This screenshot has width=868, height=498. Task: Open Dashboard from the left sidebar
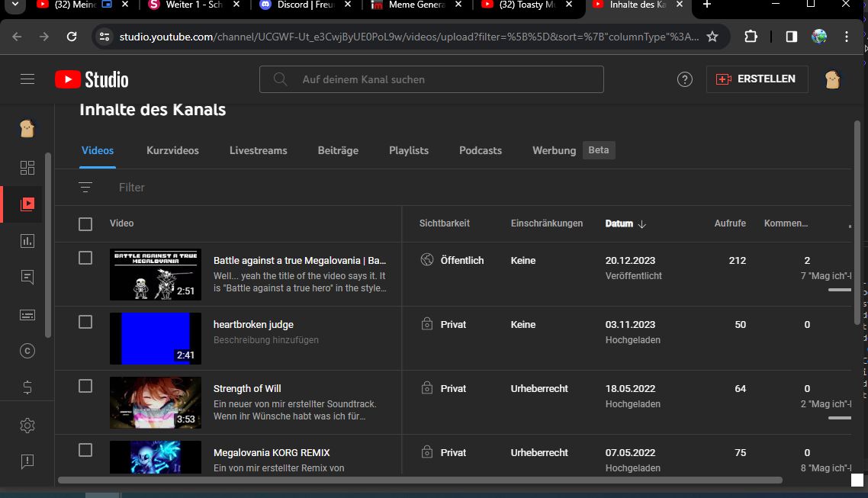click(27, 168)
